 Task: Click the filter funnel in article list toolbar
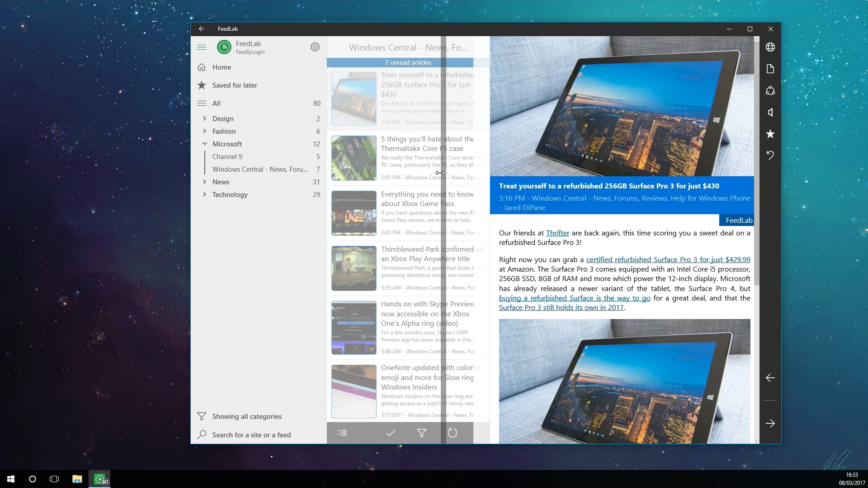[422, 433]
